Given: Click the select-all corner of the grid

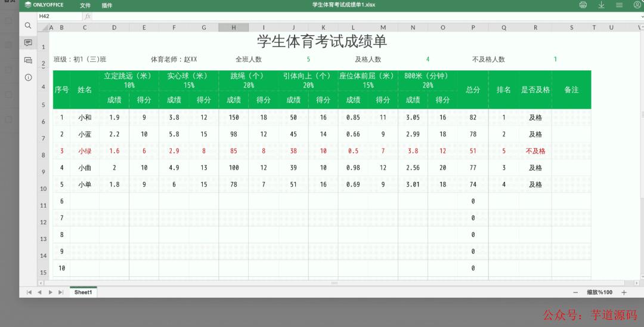Looking at the screenshot, I should [43, 27].
